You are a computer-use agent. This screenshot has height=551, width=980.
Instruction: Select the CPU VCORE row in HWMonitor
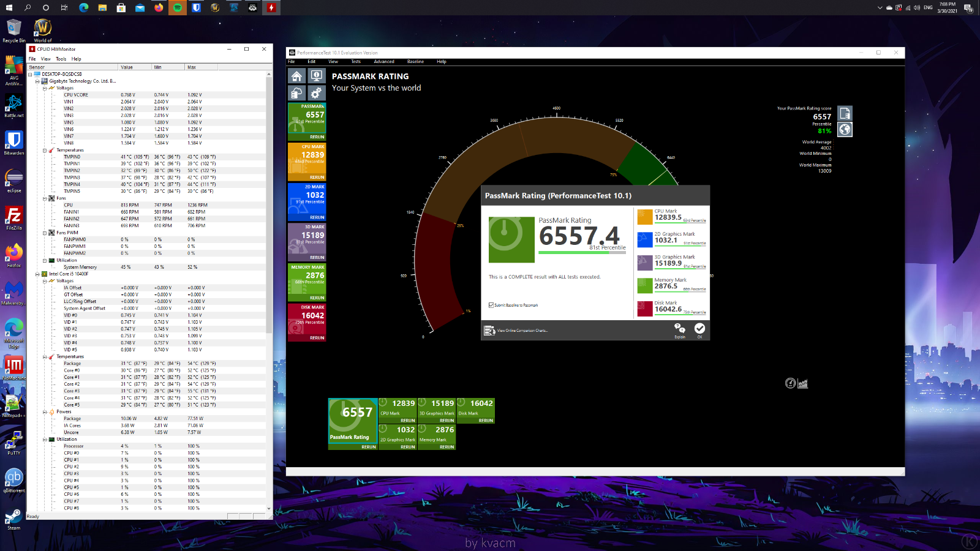coord(147,95)
